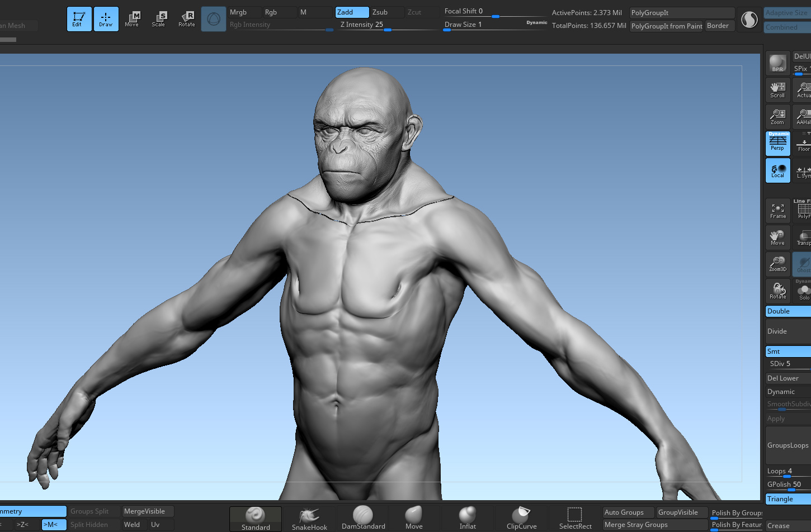811x532 pixels.
Task: Click the Frame mesh icon
Action: point(777,211)
